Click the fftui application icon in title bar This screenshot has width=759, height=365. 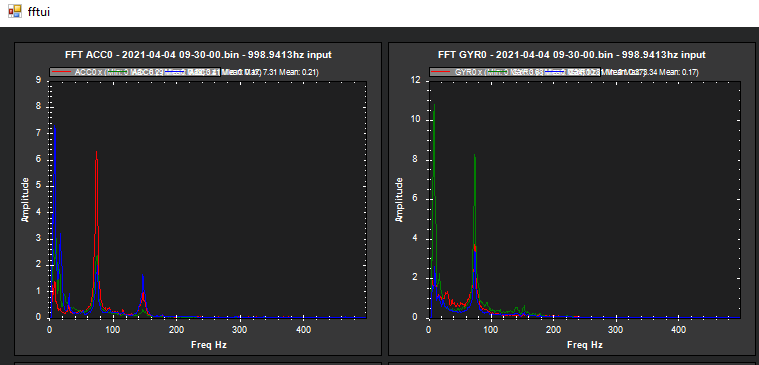tap(15, 11)
